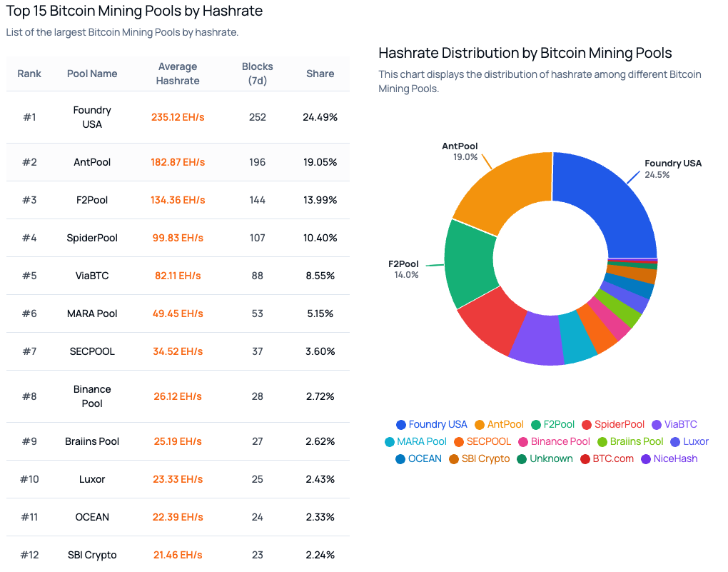Viewport: 728px width, 572px height.
Task: Click the Hashrate Distribution chart heading
Action: pyautogui.click(x=525, y=53)
